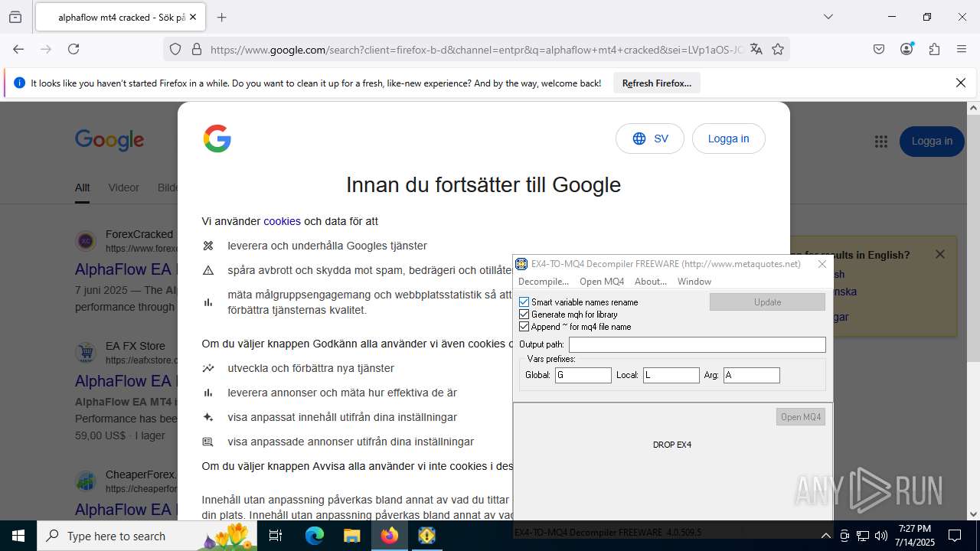Open the Open MQ4 menu item
Image resolution: width=980 pixels, height=551 pixels.
tap(602, 282)
